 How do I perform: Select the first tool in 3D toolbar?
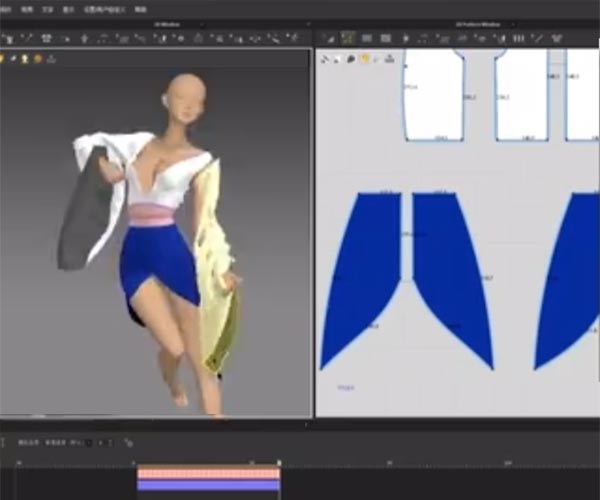(8, 38)
